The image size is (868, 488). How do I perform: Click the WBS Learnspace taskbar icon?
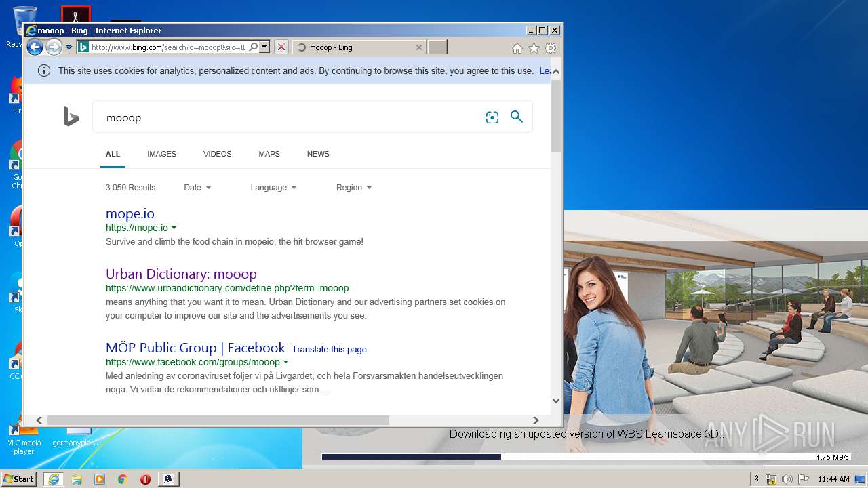168,479
